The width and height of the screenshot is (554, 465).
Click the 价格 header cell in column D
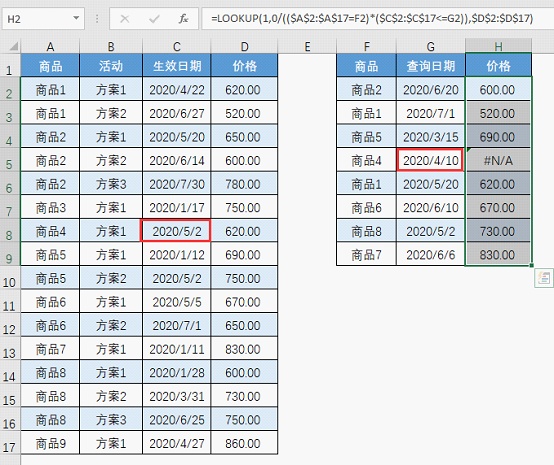(x=244, y=65)
